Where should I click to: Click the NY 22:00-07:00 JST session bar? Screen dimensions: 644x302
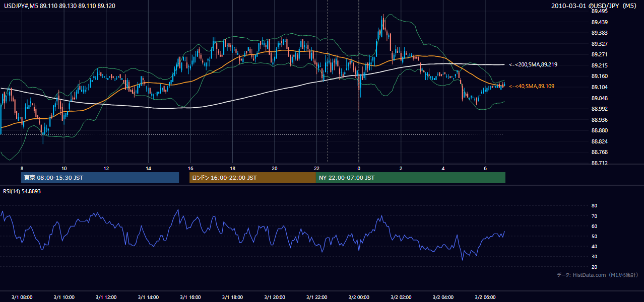411,178
